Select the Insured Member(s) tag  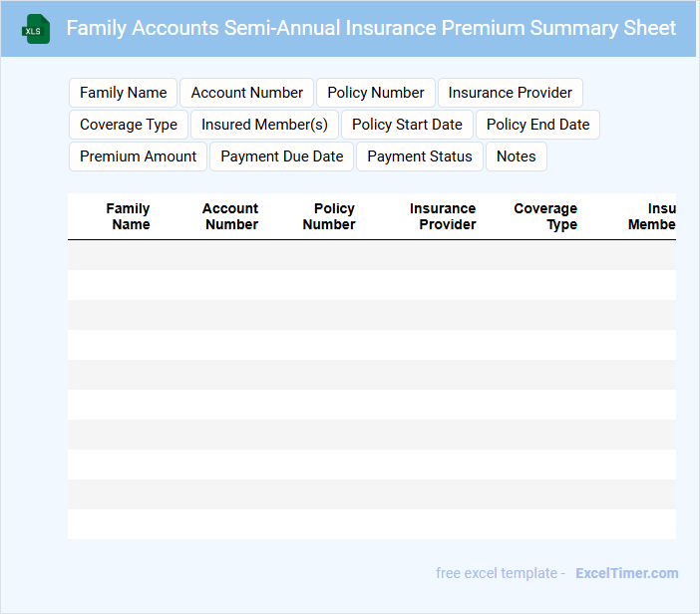coord(264,125)
